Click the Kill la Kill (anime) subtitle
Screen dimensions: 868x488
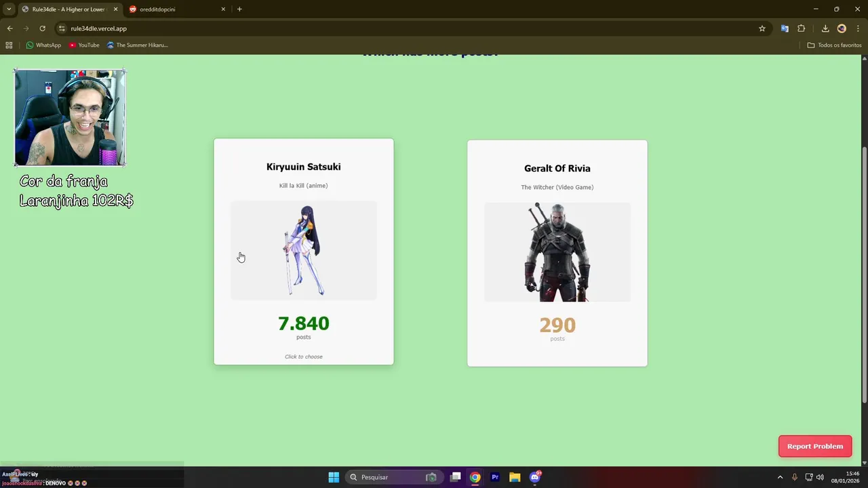[x=304, y=186]
